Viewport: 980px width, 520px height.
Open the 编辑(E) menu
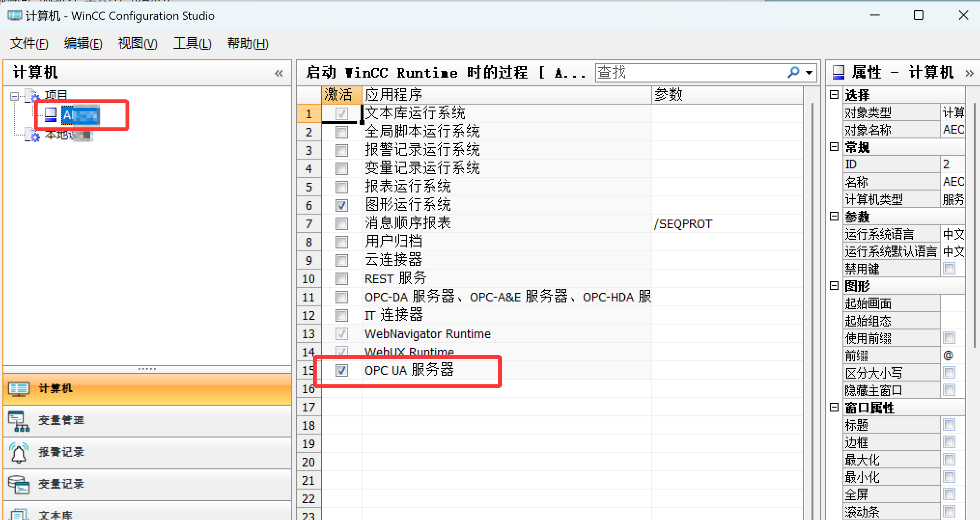83,43
